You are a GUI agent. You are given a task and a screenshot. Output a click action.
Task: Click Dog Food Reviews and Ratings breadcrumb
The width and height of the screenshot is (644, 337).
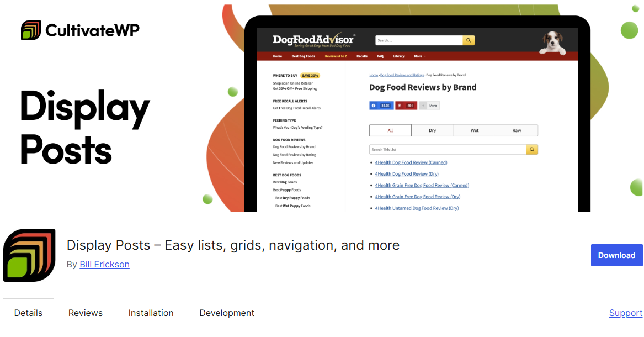(x=402, y=75)
